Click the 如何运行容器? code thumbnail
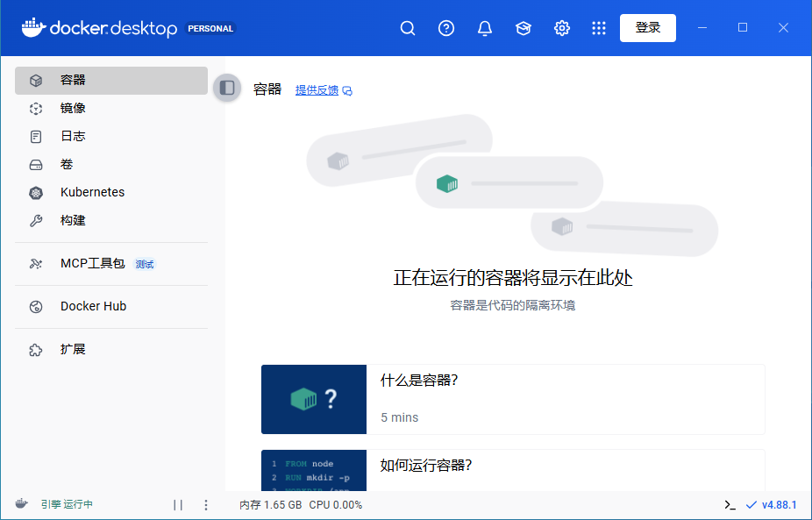This screenshot has width=812, height=520. point(314,470)
